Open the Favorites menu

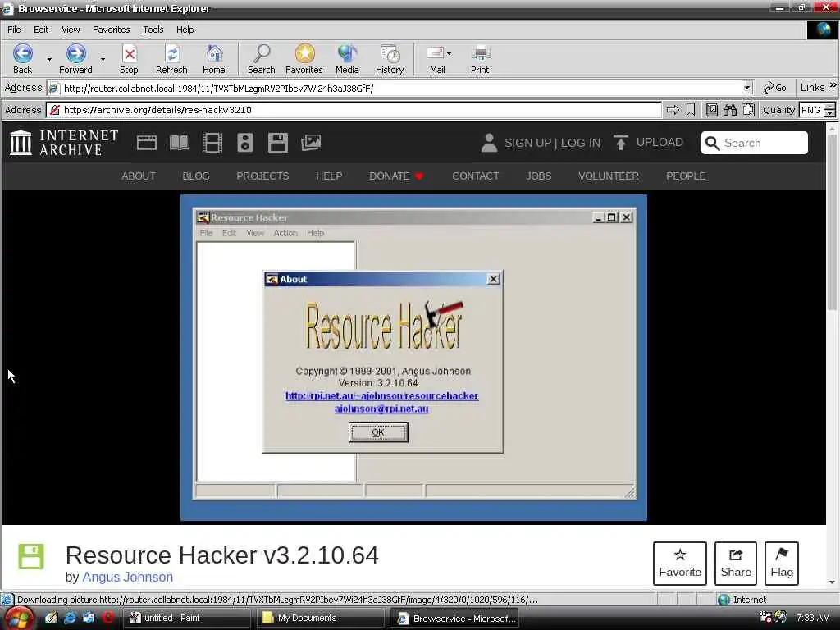click(111, 30)
